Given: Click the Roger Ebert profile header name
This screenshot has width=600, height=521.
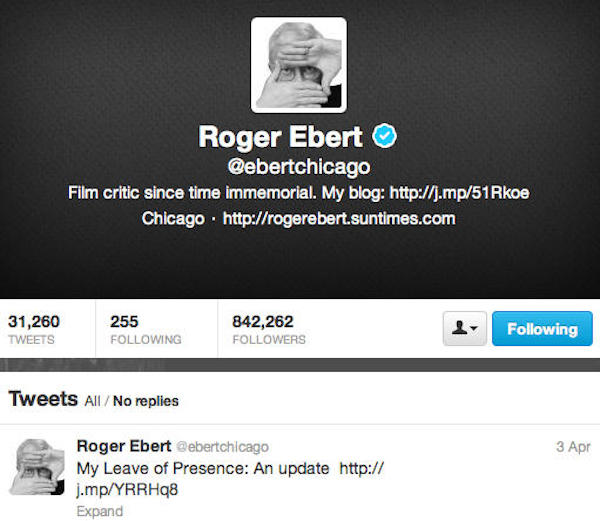Looking at the screenshot, I should tap(280, 137).
